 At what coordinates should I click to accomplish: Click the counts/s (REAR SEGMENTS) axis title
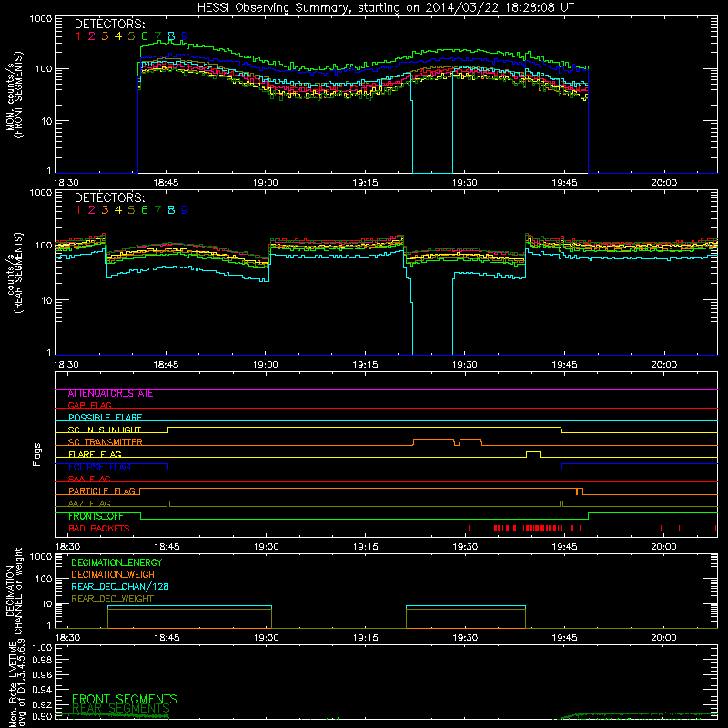pyautogui.click(x=15, y=272)
